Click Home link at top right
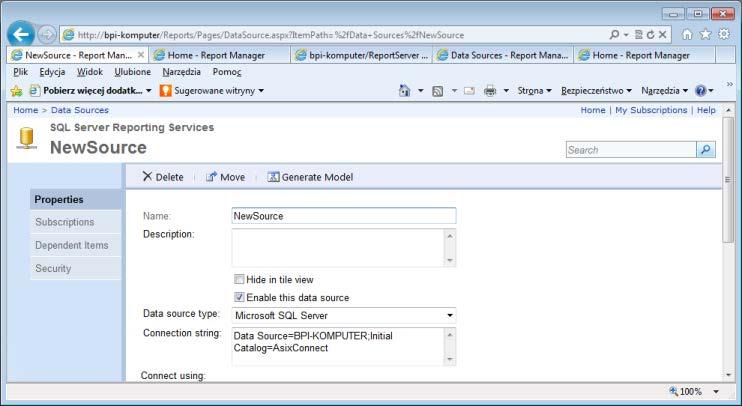 [593, 110]
